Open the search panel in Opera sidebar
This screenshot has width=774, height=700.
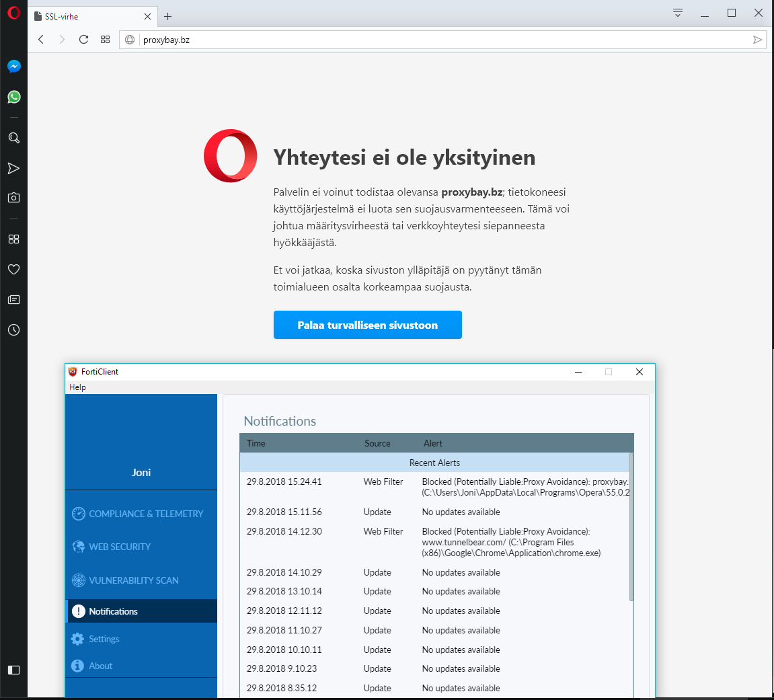(x=14, y=138)
